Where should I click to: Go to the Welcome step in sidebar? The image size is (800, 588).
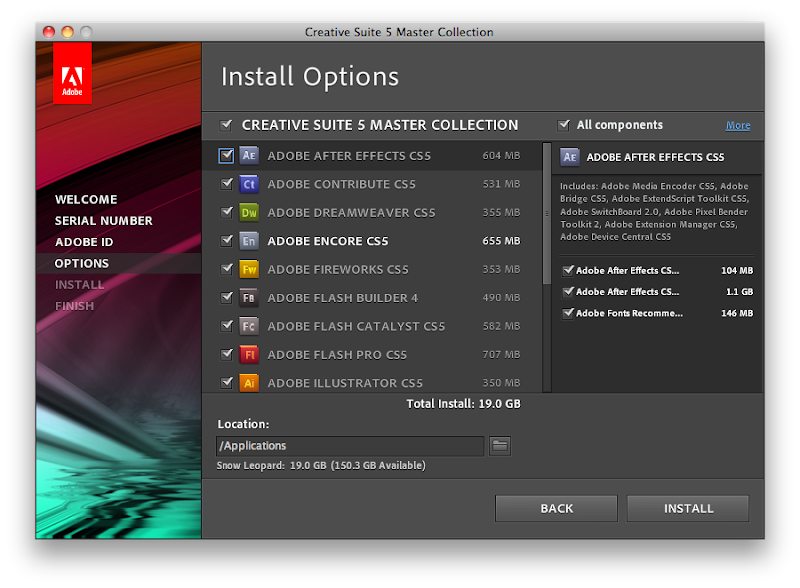[86, 200]
